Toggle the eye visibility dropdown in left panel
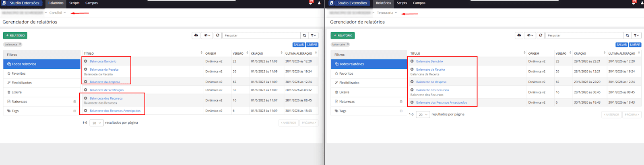This screenshot has height=165, width=644. (x=207, y=35)
